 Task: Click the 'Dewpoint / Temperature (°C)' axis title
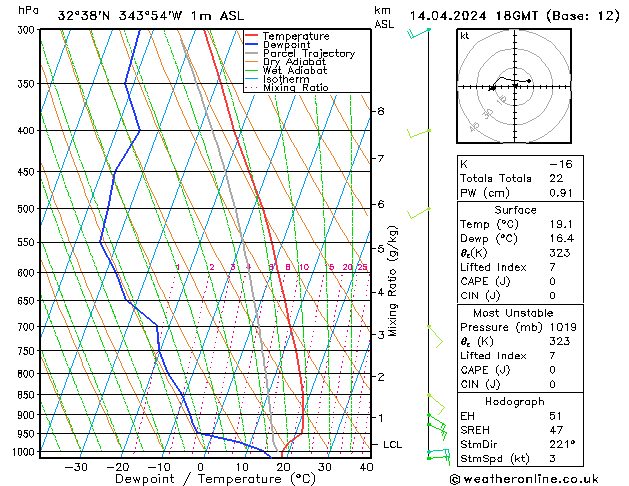pyautogui.click(x=215, y=479)
